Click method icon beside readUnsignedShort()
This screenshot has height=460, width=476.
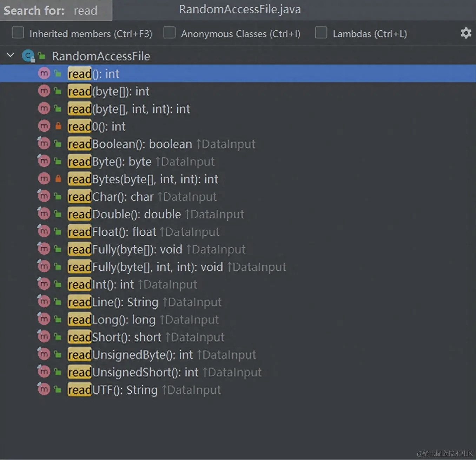[44, 372]
